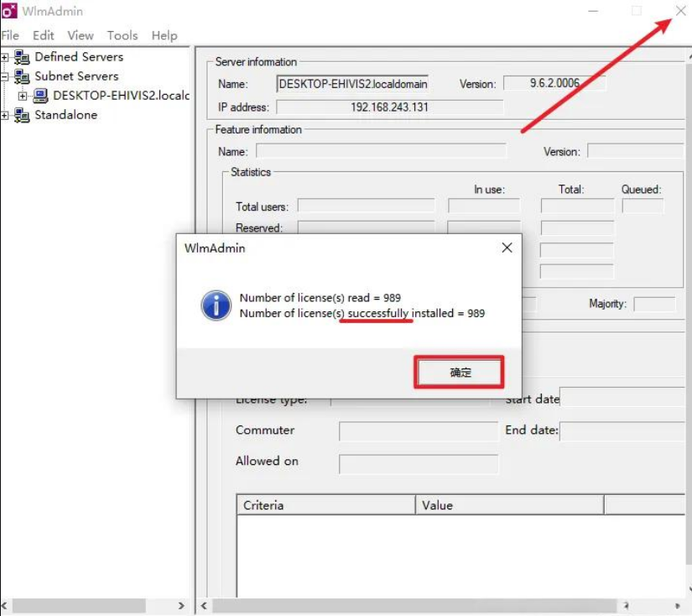Screen dimensions: 692x616
Task: Close the WlmAdmin message dialog with X
Action: (507, 248)
